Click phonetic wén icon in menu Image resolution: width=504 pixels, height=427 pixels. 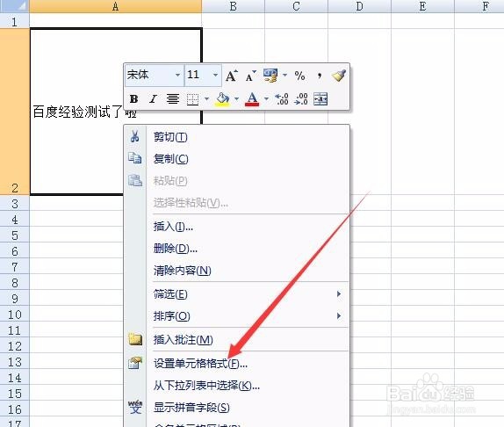pyautogui.click(x=135, y=407)
